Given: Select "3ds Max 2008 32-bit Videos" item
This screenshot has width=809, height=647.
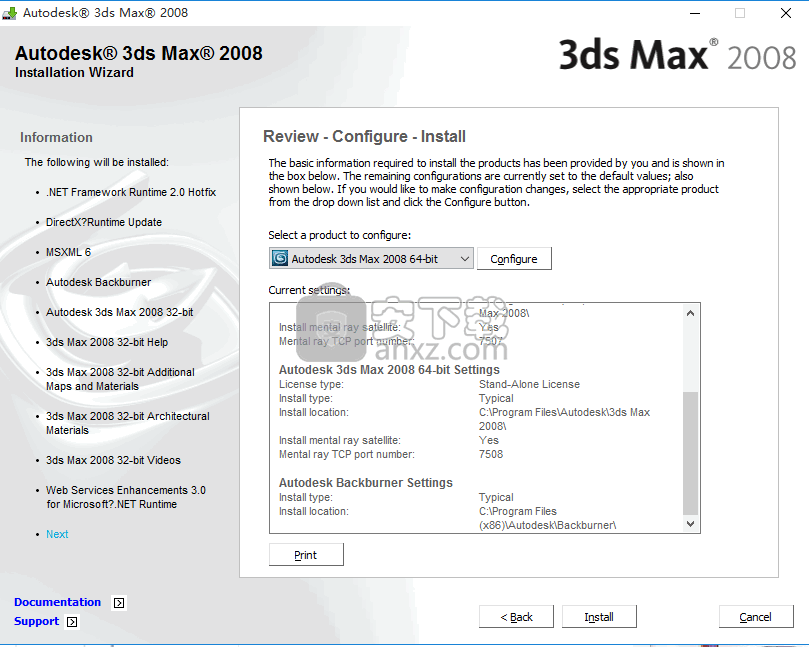Looking at the screenshot, I should (x=113, y=460).
